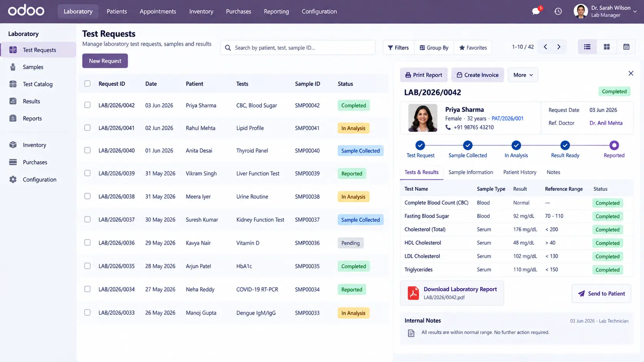644x362 pixels.
Task: Click the Test Catalog sidebar icon
Action: (13, 84)
